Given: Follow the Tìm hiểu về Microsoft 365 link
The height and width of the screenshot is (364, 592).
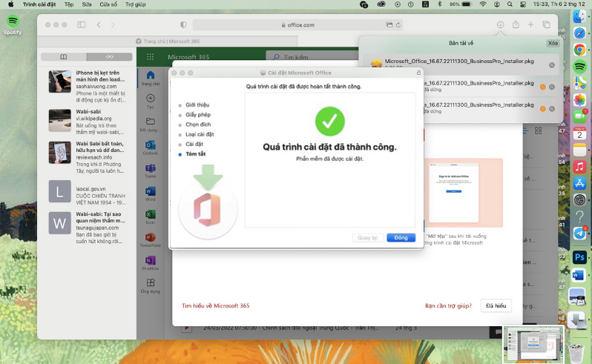Looking at the screenshot, I should (215, 305).
